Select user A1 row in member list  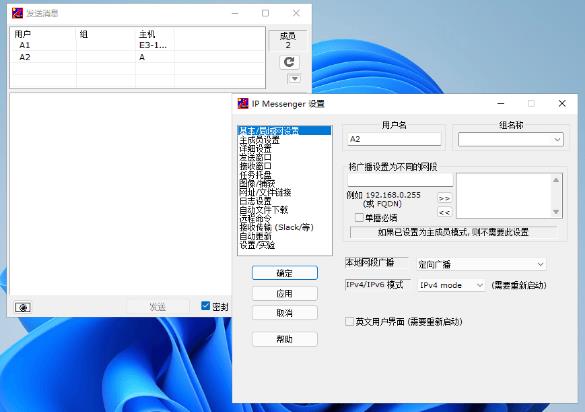137,45
